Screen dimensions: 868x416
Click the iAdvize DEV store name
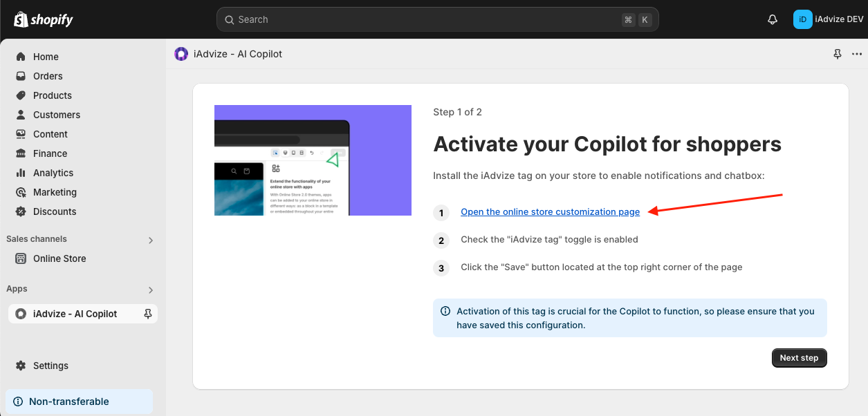840,19
